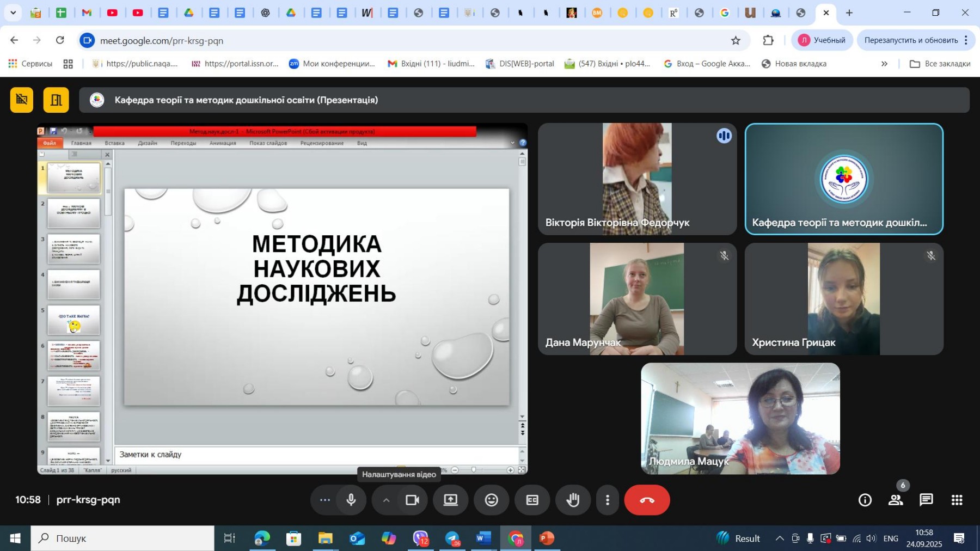Expand video settings arrow

pyautogui.click(x=386, y=500)
